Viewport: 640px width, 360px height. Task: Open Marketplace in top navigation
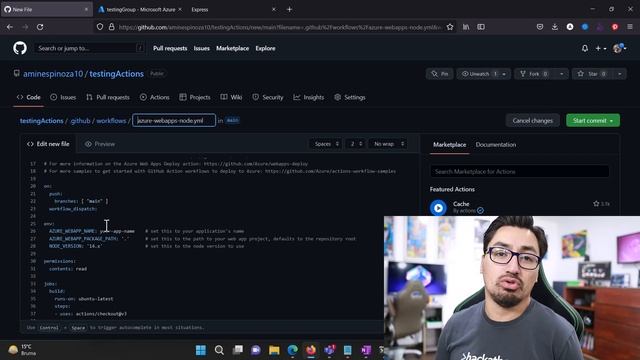click(x=232, y=48)
